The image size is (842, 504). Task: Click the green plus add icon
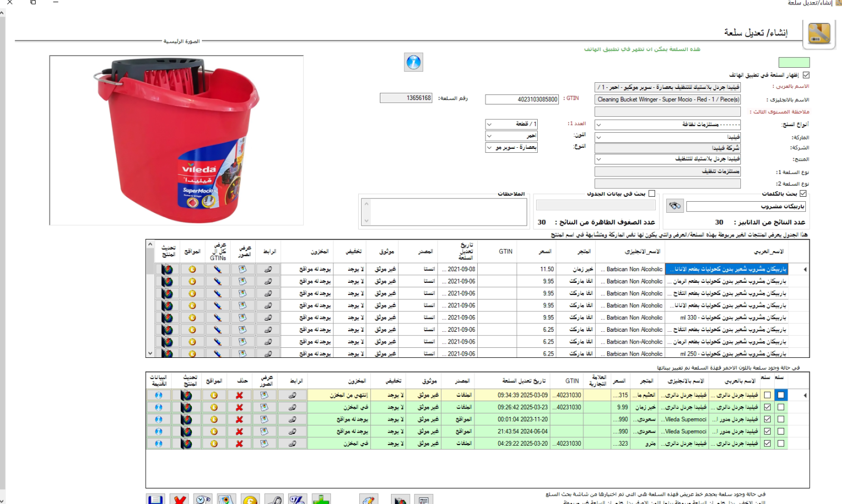tap(321, 500)
